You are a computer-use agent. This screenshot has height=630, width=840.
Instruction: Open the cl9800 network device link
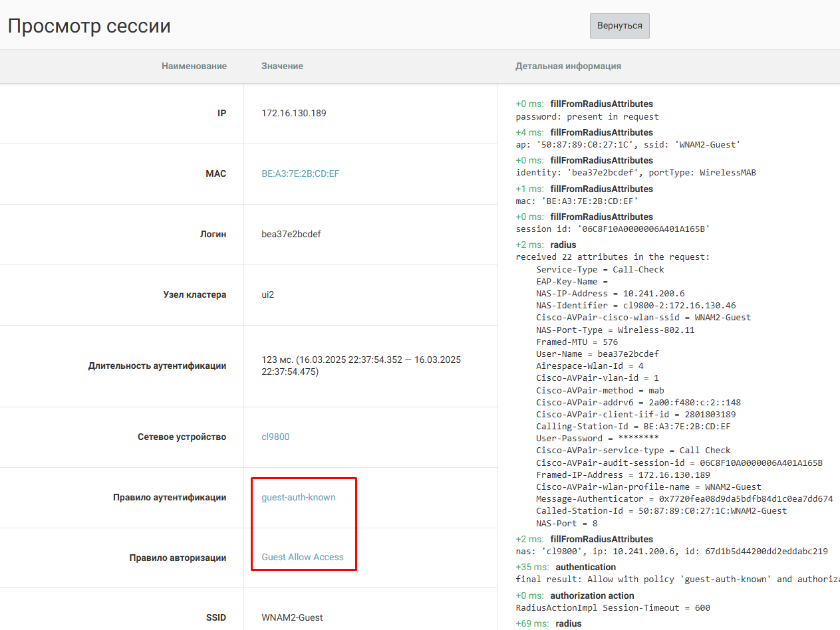coord(275,437)
